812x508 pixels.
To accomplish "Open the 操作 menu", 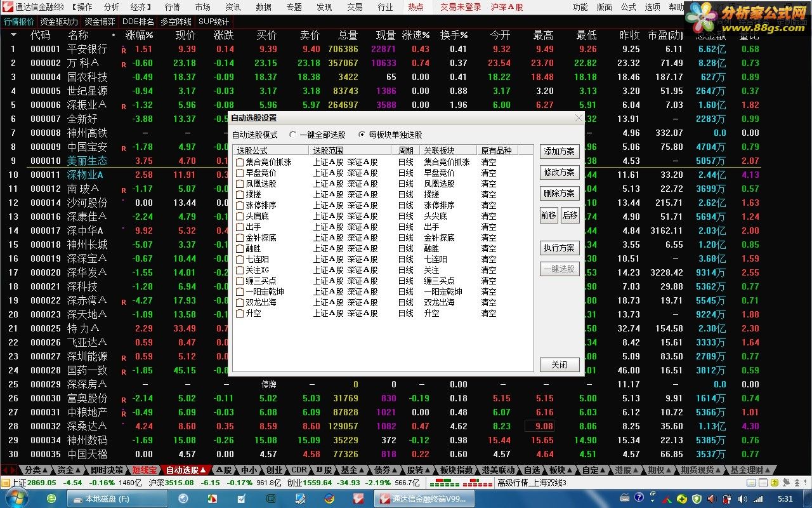I will pyautogui.click(x=82, y=7).
